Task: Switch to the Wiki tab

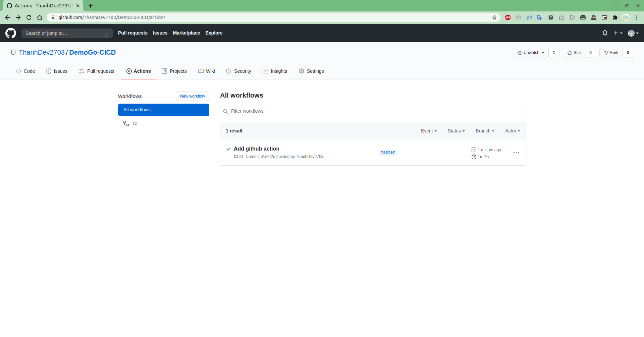Action: coord(207,71)
